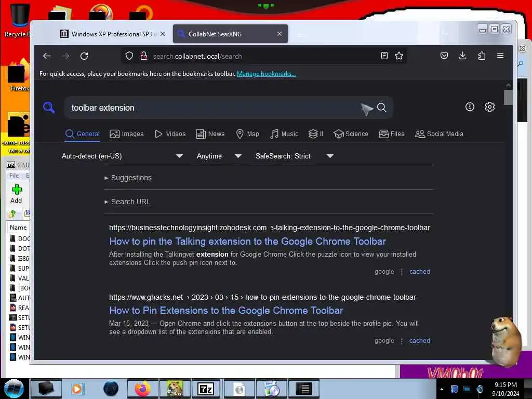Viewport: 532px width, 399px height.
Task: Open How to pin the Talking extension result
Action: pos(248,241)
